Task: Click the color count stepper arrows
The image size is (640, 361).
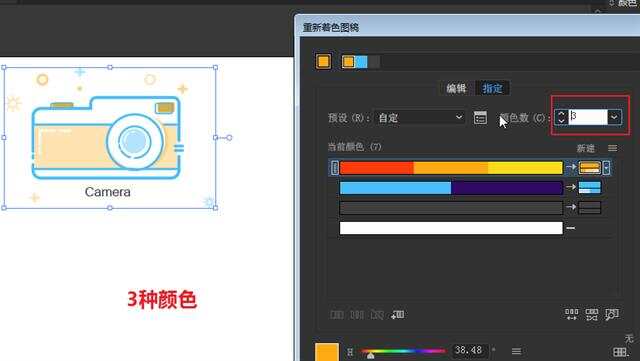Action: [x=561, y=118]
